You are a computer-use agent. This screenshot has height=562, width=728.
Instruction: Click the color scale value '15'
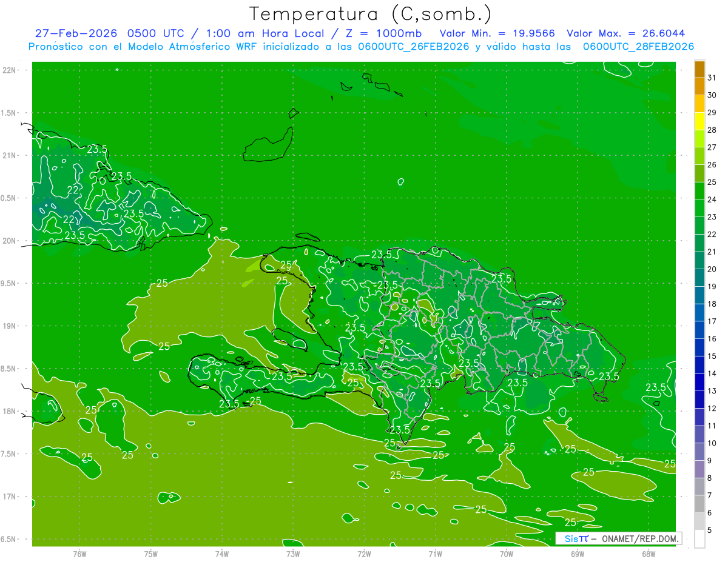click(x=712, y=356)
